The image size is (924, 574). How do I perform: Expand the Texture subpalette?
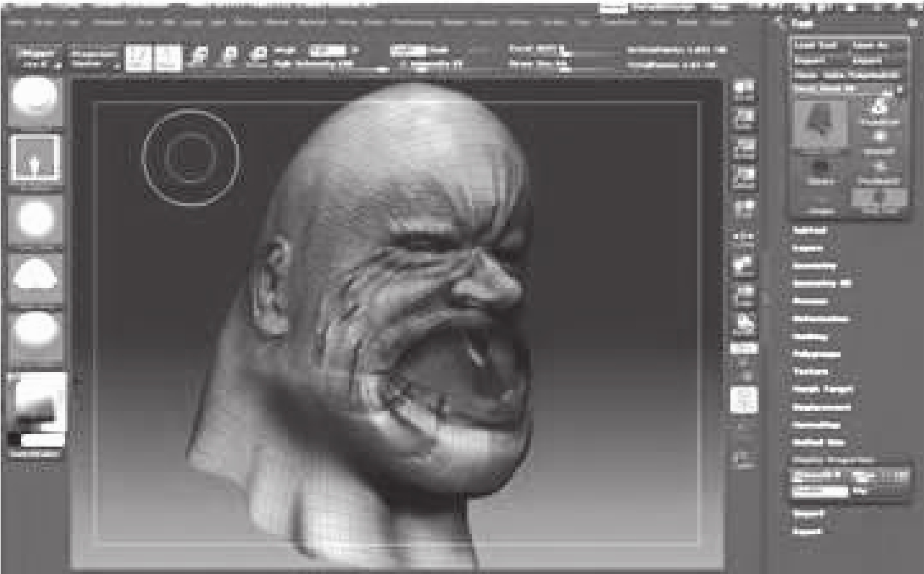(810, 371)
